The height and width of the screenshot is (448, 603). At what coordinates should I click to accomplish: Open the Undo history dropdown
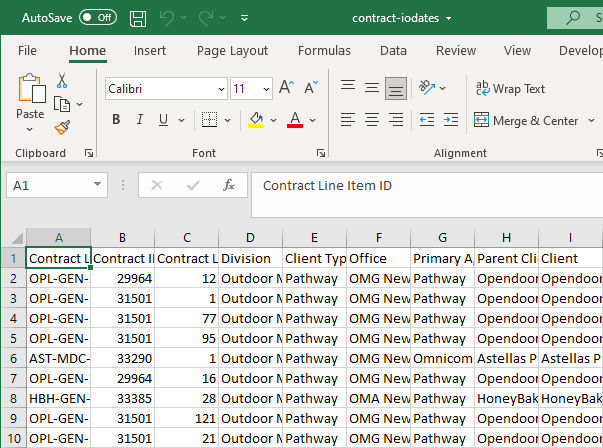[x=183, y=18]
